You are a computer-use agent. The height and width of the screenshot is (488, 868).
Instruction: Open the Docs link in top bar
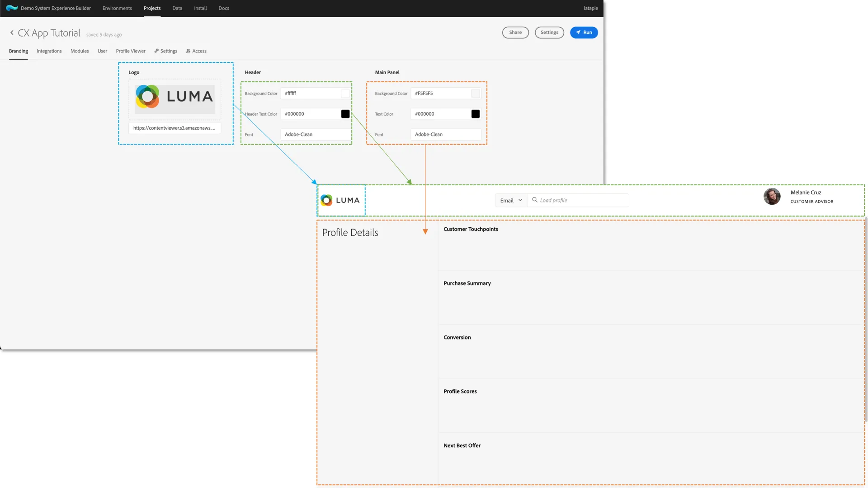pos(224,8)
